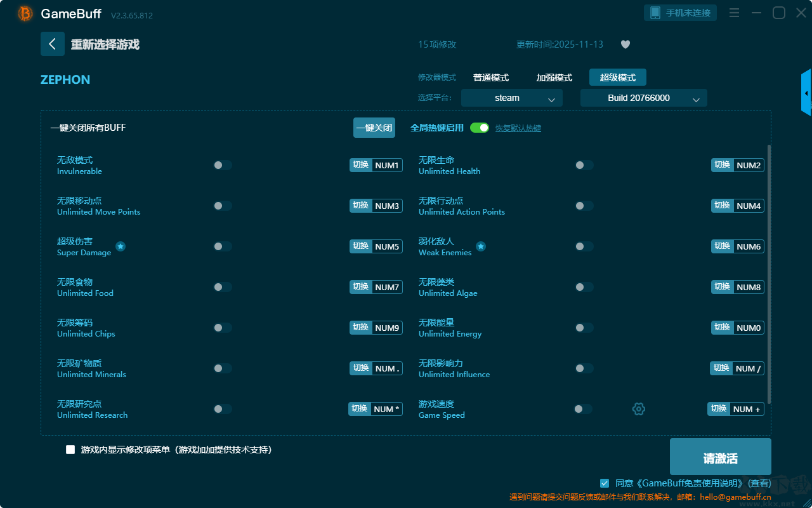Click the 一键关闭 button
The height and width of the screenshot is (508, 812).
(x=374, y=128)
